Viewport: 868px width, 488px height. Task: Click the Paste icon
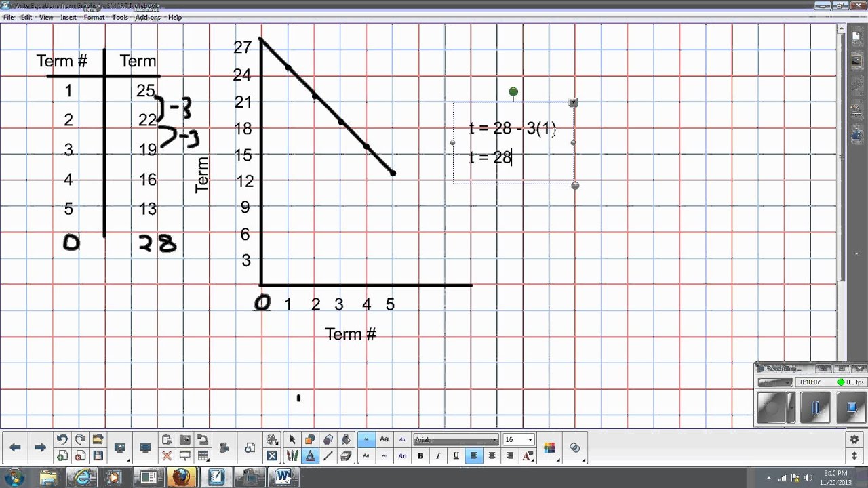click(167, 439)
